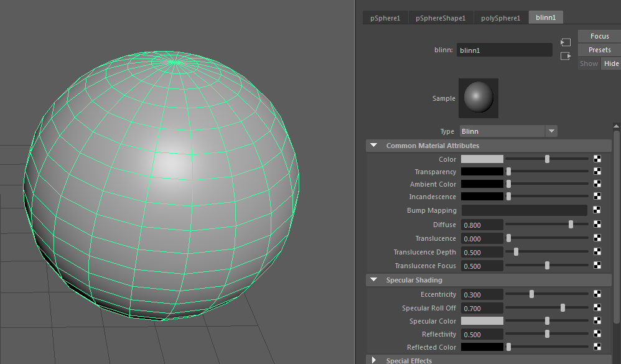Click the checker map icon for Color
621x364 pixels.
(597, 159)
